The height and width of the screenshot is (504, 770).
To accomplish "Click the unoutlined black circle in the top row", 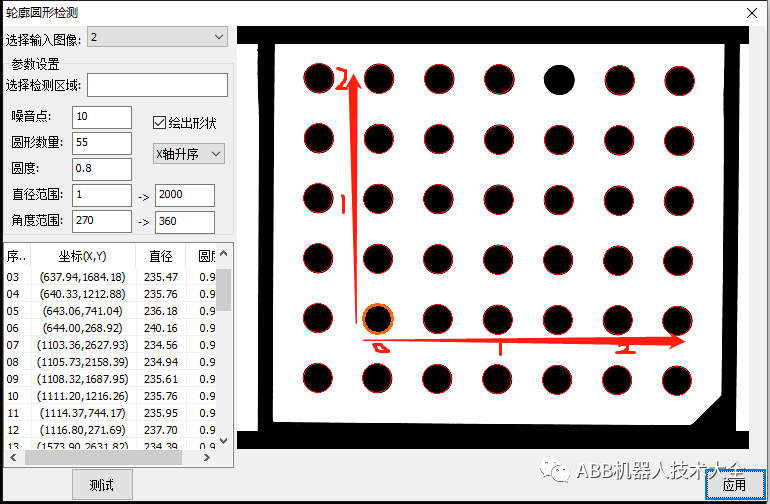I will (559, 80).
